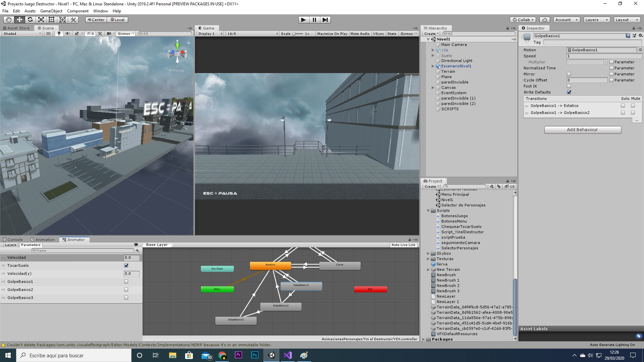Select the Rotate tool
Viewport: 644px width, 362px height.
[x=30, y=20]
